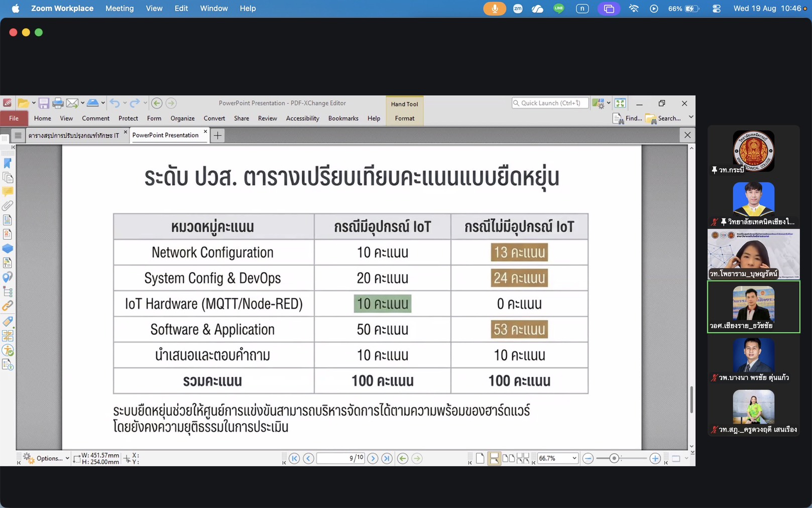Click the LINE icon in macOS menu bar
812x508 pixels.
click(558, 9)
